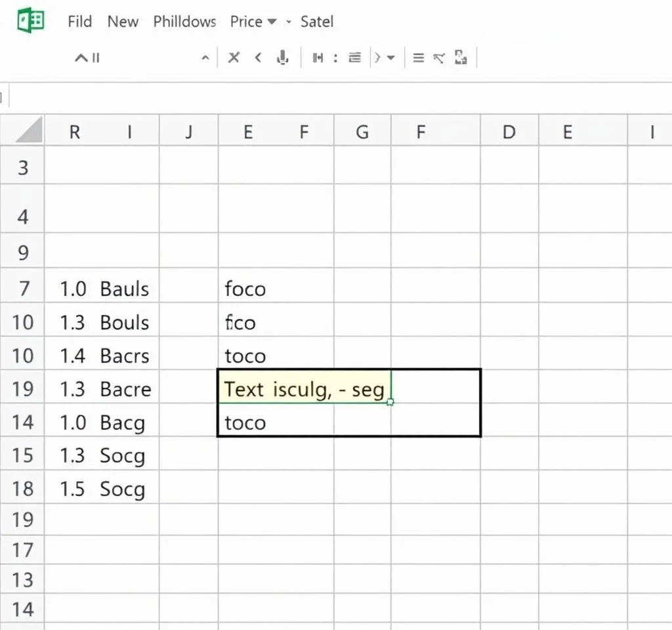Click the align lines icon before the chevron

(354, 58)
